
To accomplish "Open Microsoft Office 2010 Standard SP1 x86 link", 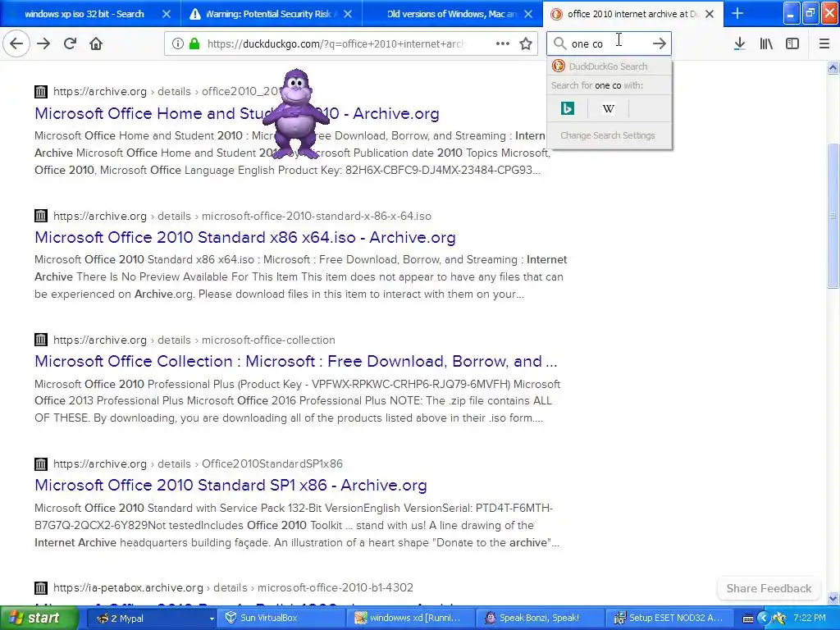I will point(231,485).
